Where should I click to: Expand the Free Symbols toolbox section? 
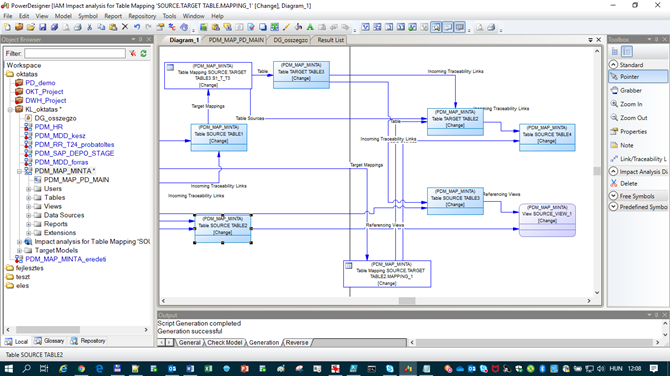[613, 196]
